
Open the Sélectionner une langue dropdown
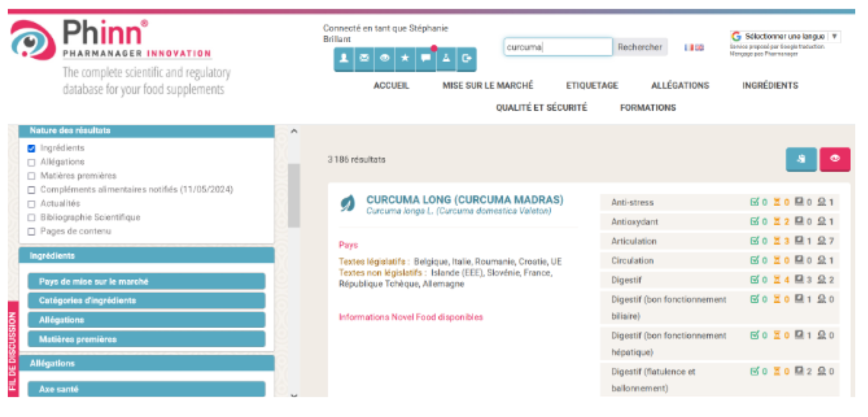pos(785,37)
